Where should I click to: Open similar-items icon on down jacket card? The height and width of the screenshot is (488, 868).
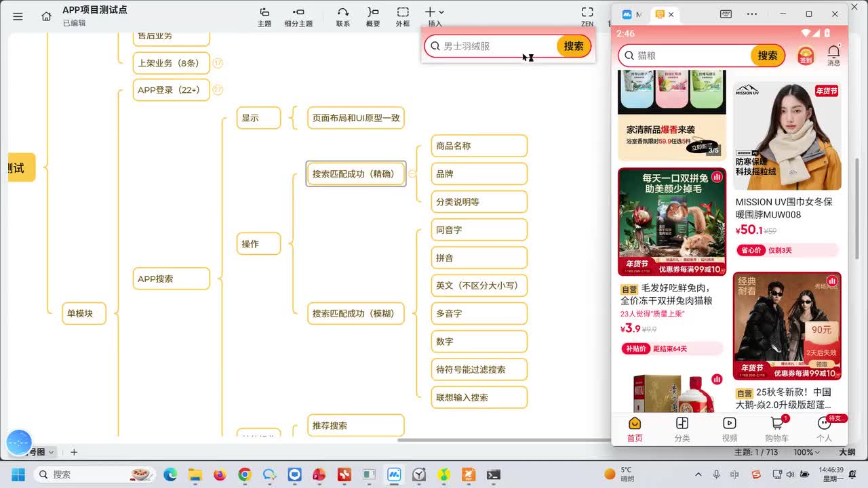pyautogui.click(x=832, y=281)
